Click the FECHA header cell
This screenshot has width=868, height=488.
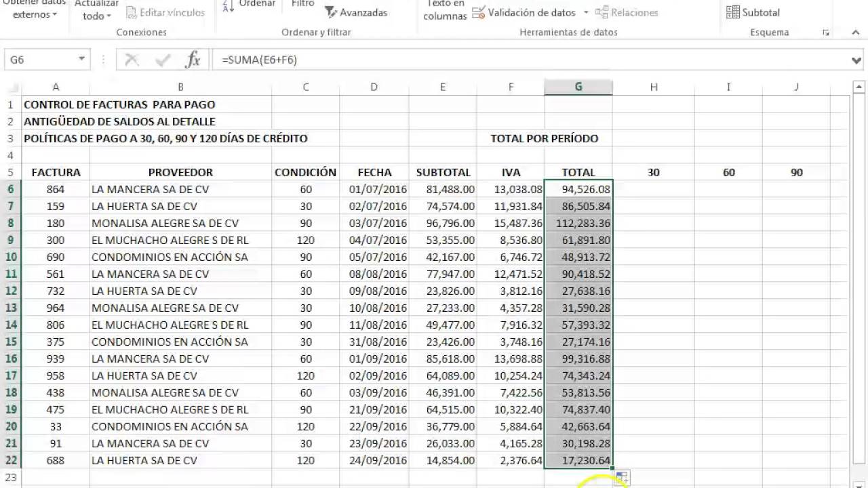click(374, 172)
